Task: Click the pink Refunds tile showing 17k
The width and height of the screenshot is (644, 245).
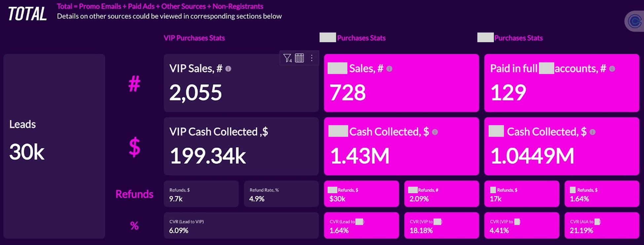Action: tap(521, 194)
